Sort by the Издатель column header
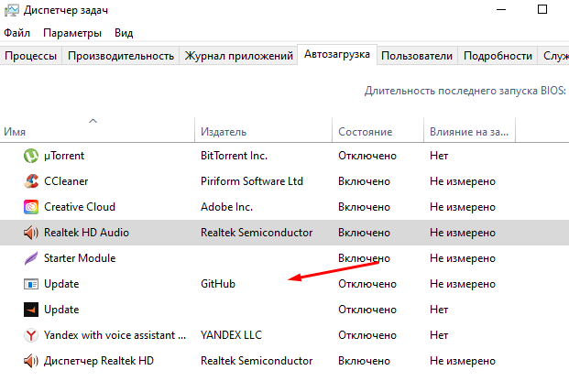This screenshot has height=392, width=569. pos(224,132)
